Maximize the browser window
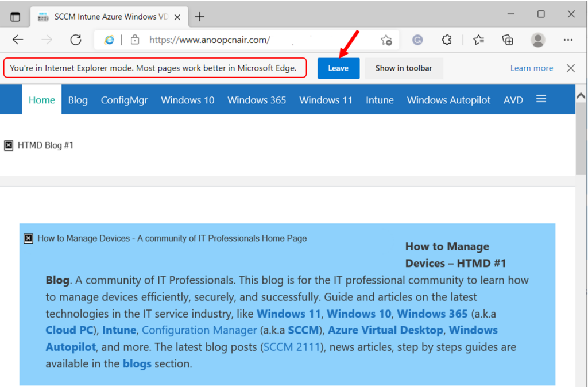 541,14
